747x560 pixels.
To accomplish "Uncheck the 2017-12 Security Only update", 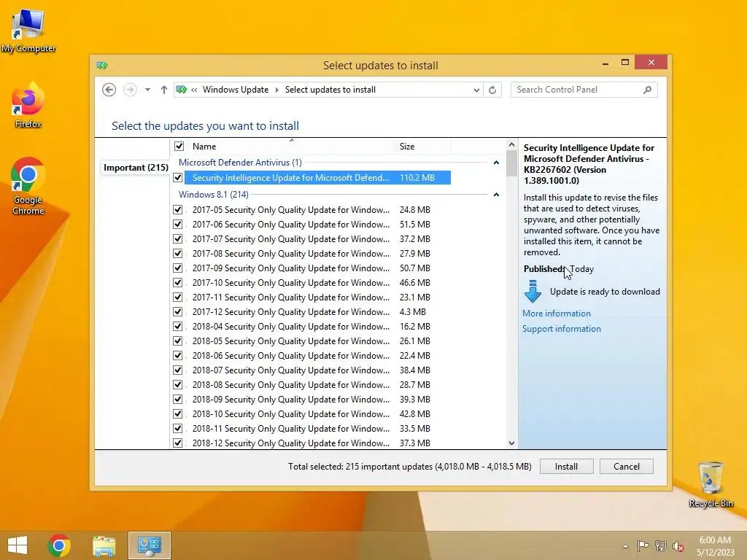I will click(178, 312).
